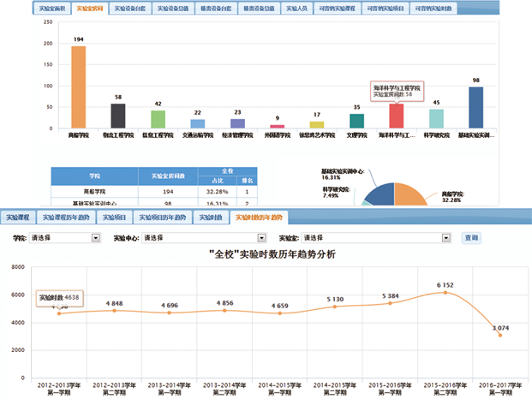This screenshot has width=532, height=399.
Task: Click the dark gray 物流工程学院 bar
Action: 117,116
